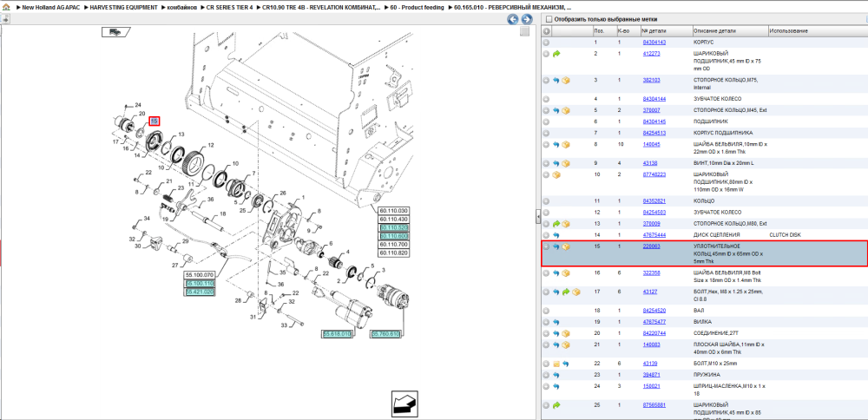Image resolution: width=868 pixels, height=420 pixels.
Task: Click the collapse handle between diagram and parts list
Action: (x=538, y=218)
